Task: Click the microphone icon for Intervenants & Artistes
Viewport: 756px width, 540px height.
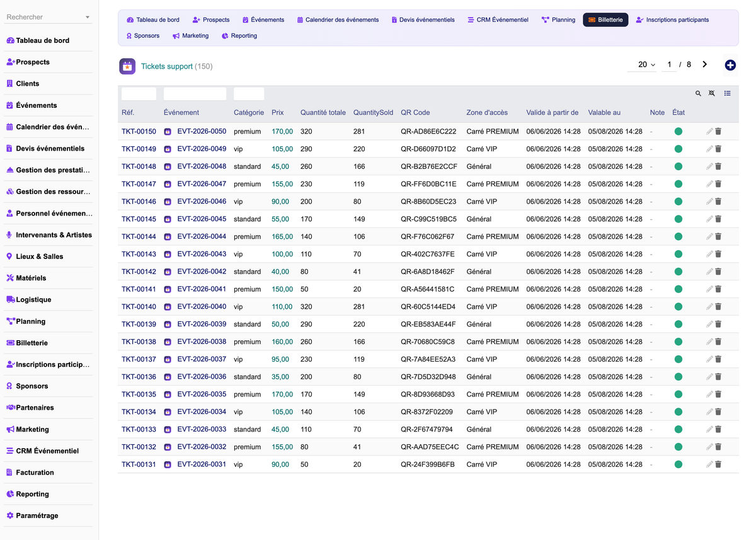Action: [9, 235]
